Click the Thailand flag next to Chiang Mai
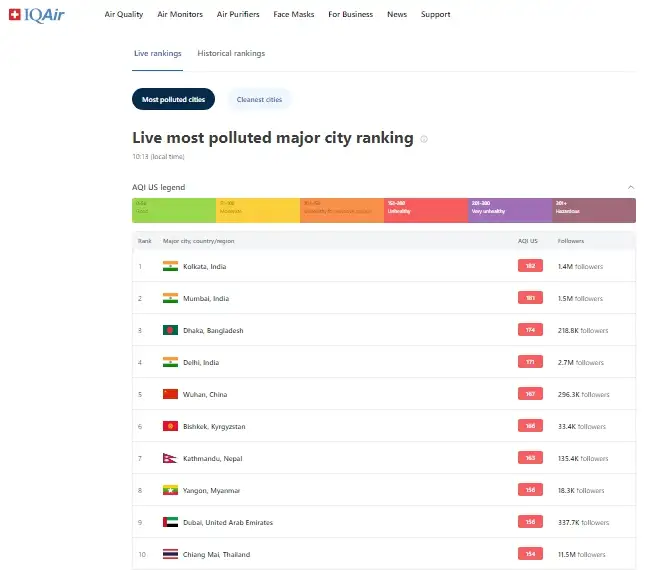The height and width of the screenshot is (570, 650). pos(170,554)
